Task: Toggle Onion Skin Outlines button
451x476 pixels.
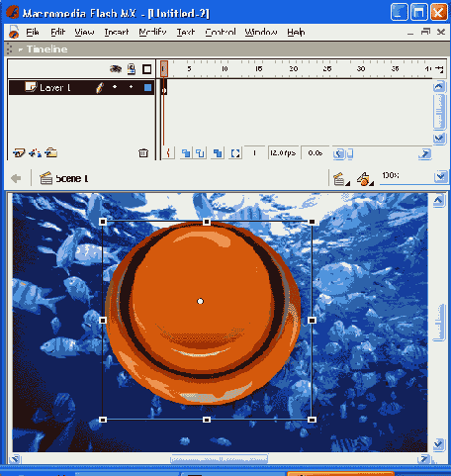Action: 201,153
